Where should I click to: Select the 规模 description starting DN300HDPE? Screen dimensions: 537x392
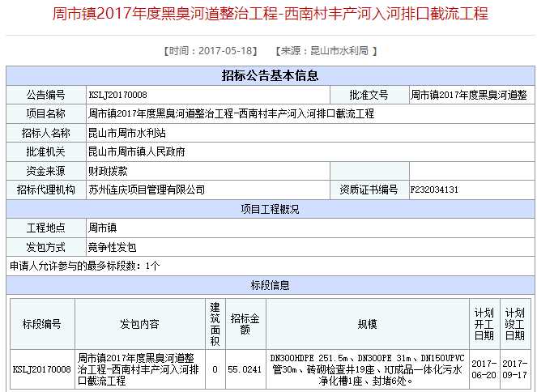pyautogui.click(x=368, y=369)
